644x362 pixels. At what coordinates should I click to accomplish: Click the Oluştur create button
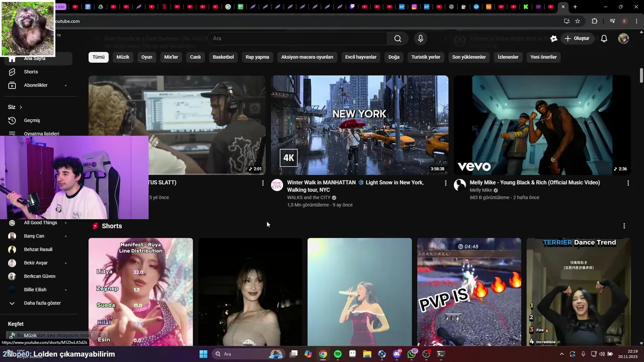(x=577, y=39)
